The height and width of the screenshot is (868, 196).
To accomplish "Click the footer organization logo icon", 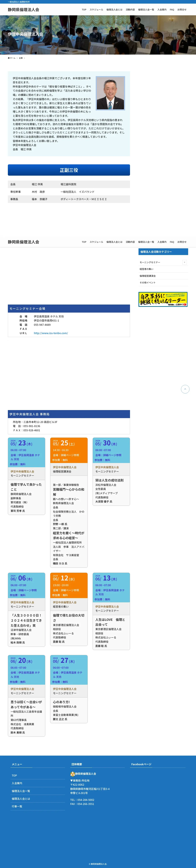I will [x=72, y=774].
